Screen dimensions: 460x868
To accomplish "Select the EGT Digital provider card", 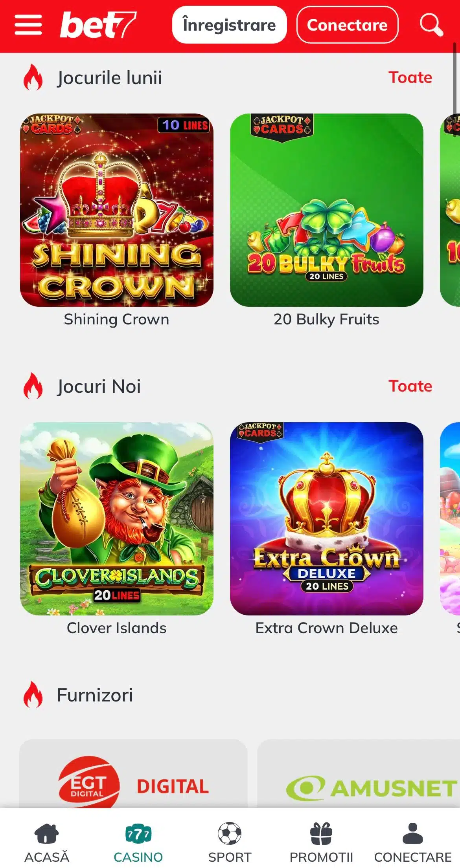I will click(133, 774).
